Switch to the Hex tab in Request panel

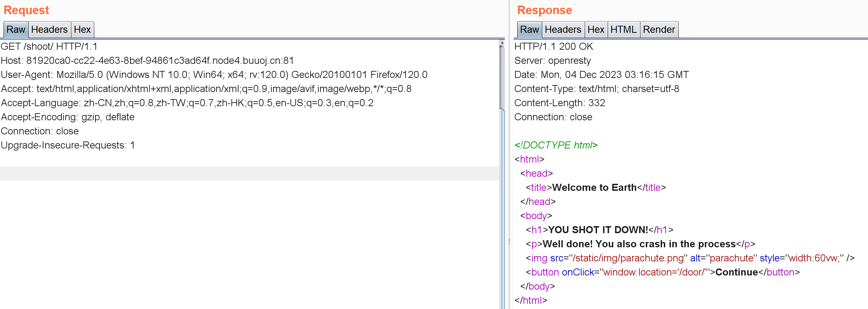[x=82, y=30]
